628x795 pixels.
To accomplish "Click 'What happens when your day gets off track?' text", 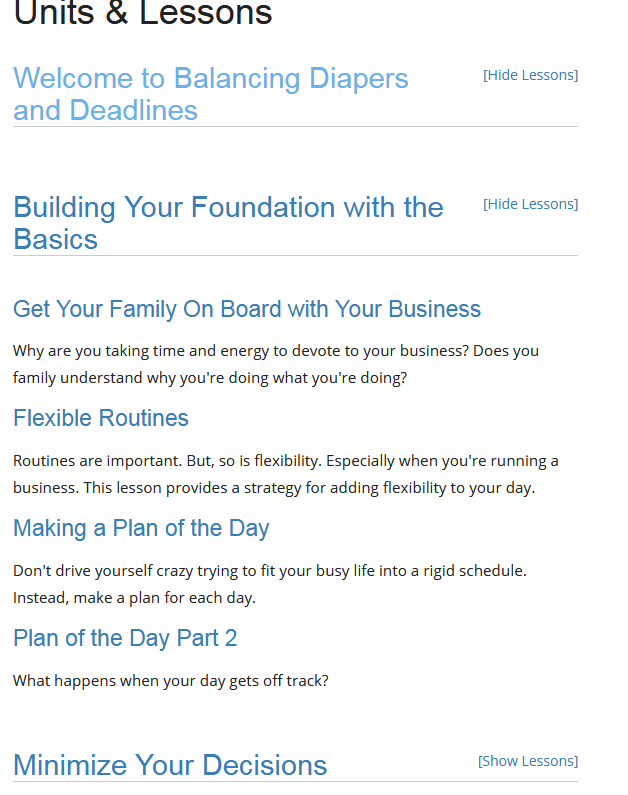I will tap(171, 681).
